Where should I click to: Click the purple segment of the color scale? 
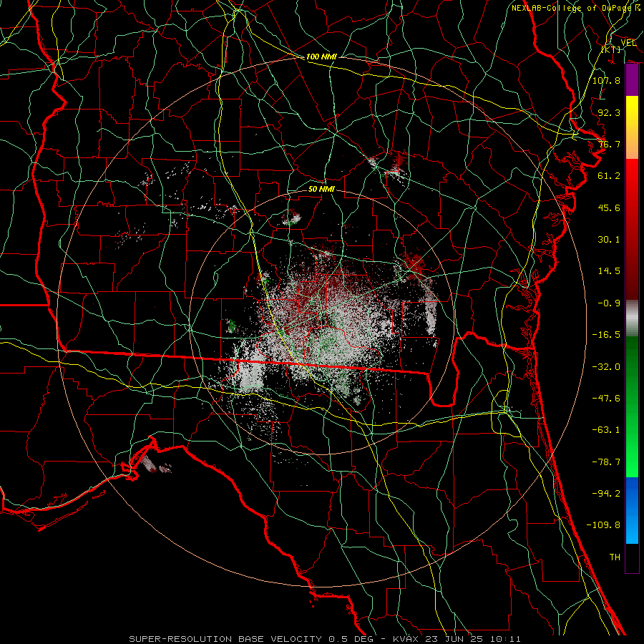point(632,80)
